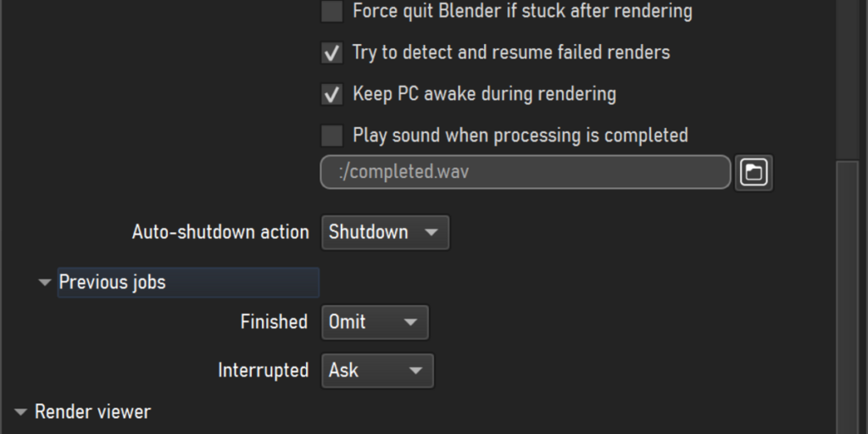
Task: Click the Play sound when processing label
Action: pyautogui.click(x=520, y=136)
